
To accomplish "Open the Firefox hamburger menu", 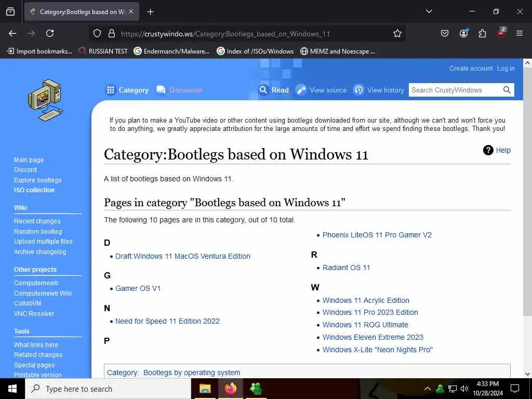I will coord(520,33).
